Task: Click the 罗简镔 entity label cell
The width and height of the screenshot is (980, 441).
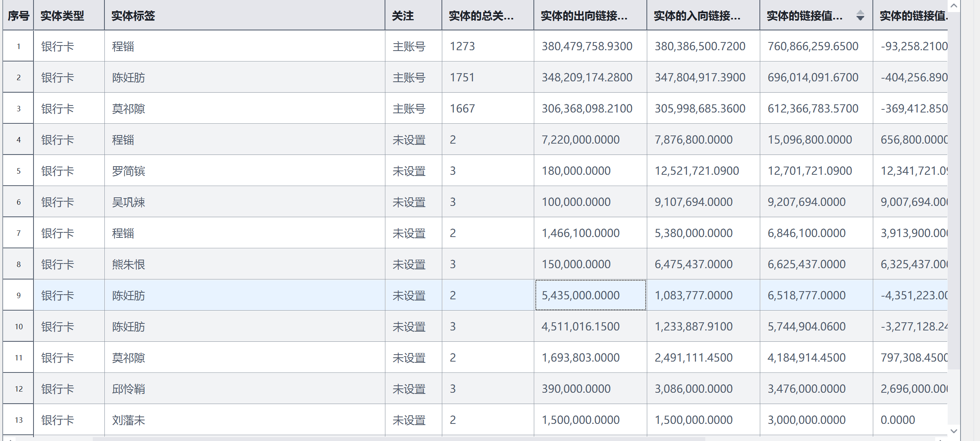Action: [245, 170]
